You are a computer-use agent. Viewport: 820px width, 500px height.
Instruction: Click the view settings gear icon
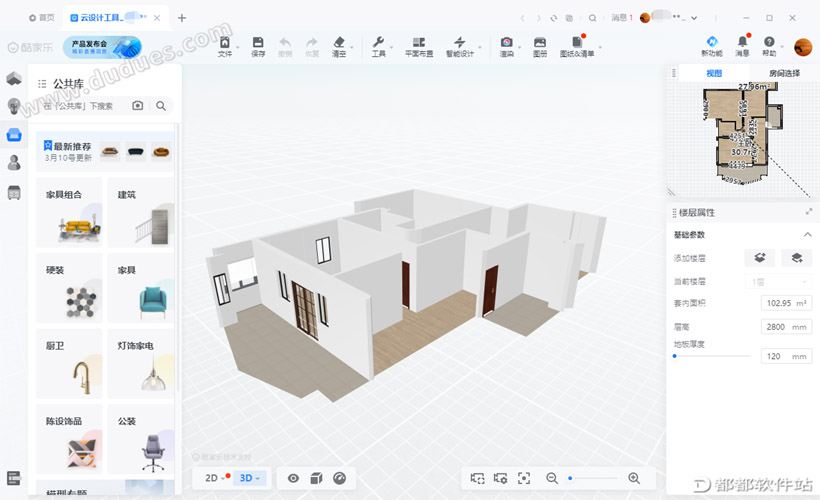click(500, 478)
